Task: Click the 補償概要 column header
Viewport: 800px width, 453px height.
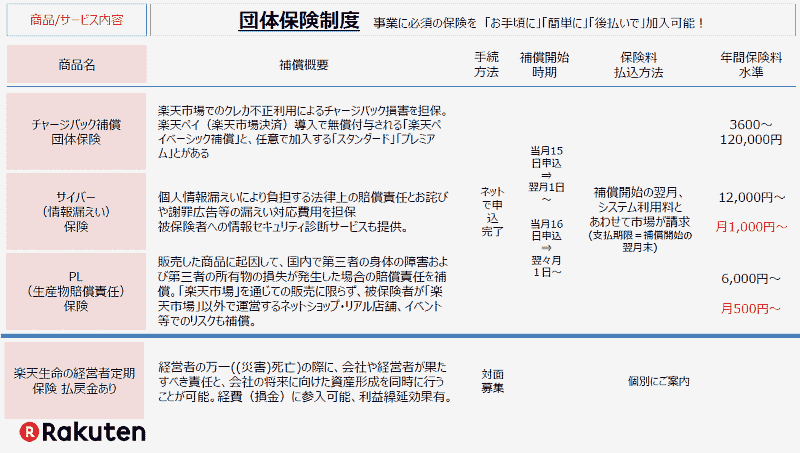Action: pyautogui.click(x=304, y=65)
